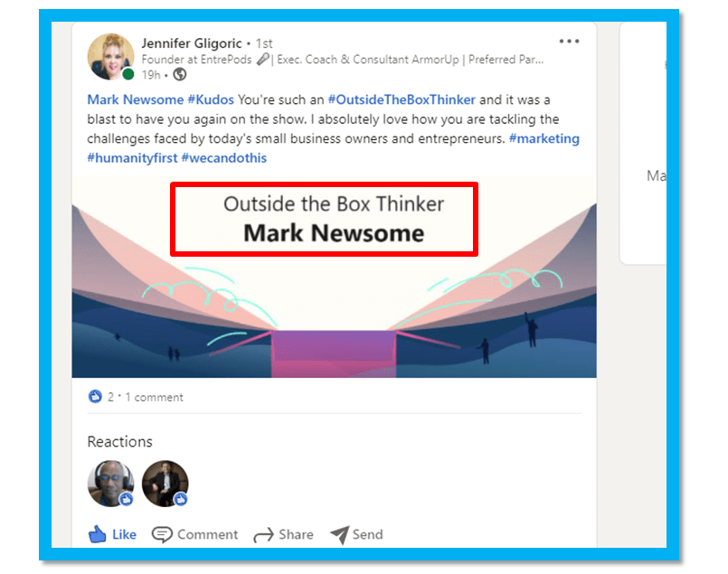This screenshot has height=574, width=728.
Task: Open Jennifer Gligoric's profile photo
Action: pyautogui.click(x=110, y=57)
